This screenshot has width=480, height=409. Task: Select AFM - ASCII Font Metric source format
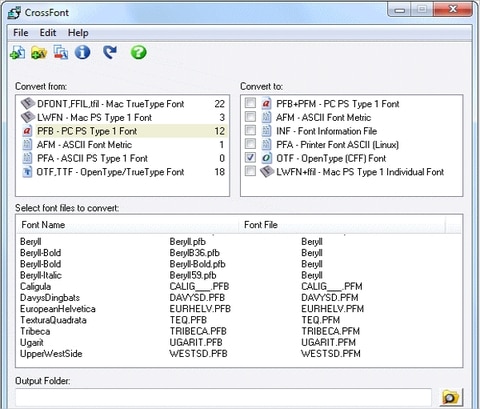click(123, 145)
